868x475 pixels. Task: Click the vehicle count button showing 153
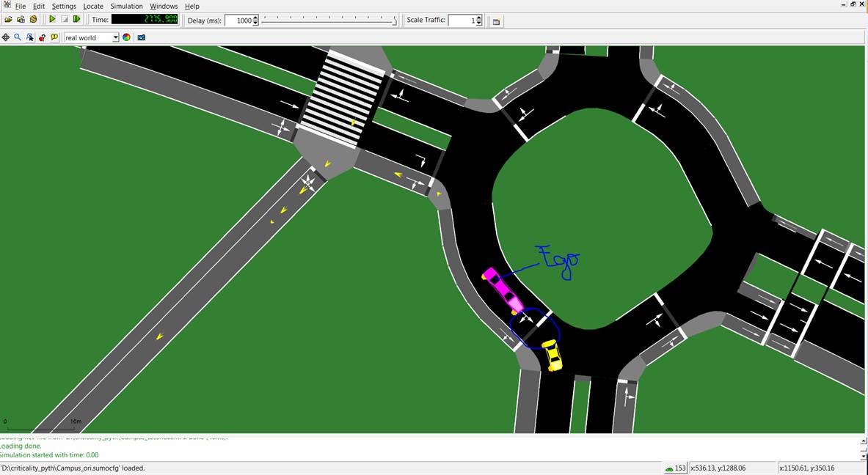click(675, 468)
